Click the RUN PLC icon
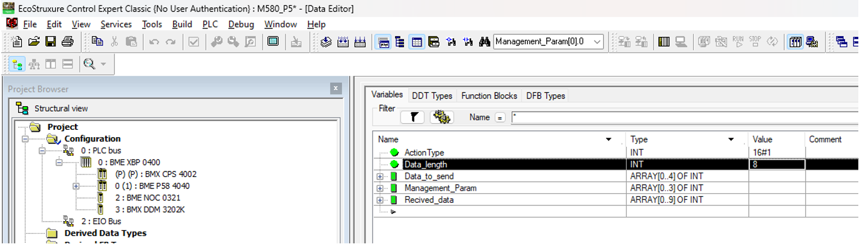Image resolution: width=868 pixels, height=250 pixels. pos(738,42)
